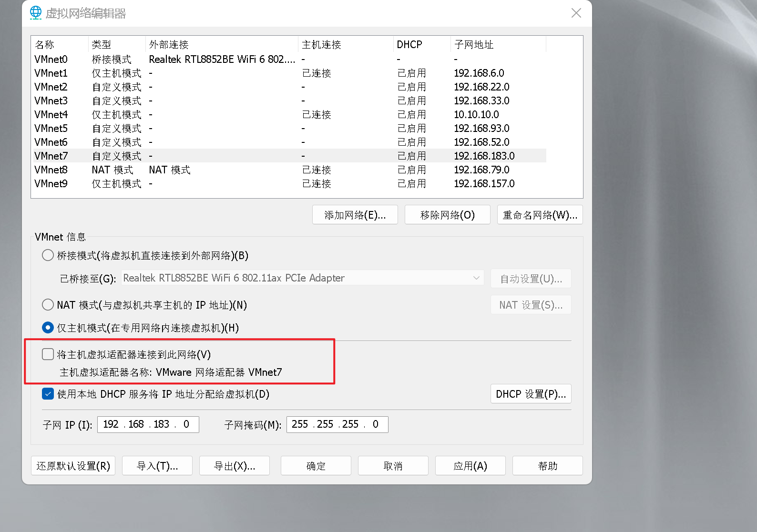757x532 pixels.
Task: Click the 移除网络(O) button
Action: tap(447, 215)
